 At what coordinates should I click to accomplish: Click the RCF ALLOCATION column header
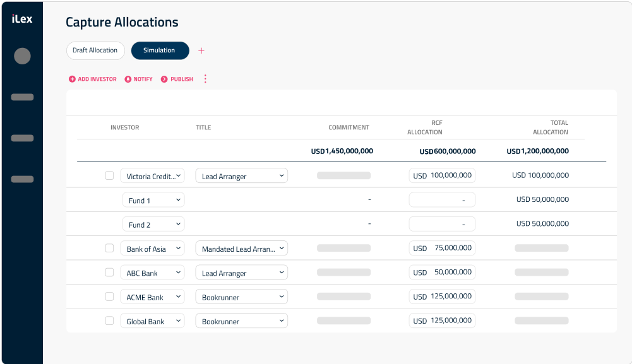coord(425,127)
